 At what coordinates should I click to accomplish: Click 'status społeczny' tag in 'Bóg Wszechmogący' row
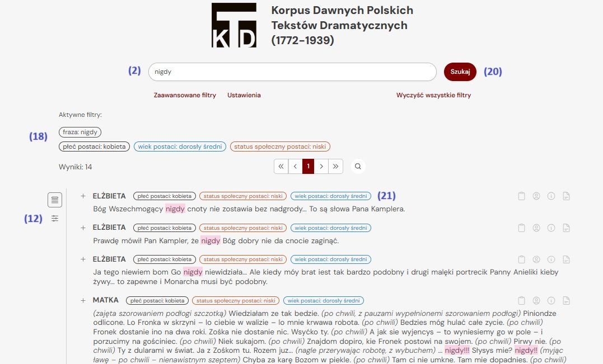243,196
